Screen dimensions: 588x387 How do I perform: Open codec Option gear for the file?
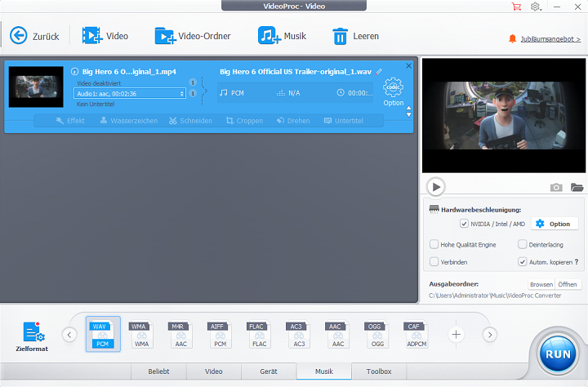[x=394, y=92]
